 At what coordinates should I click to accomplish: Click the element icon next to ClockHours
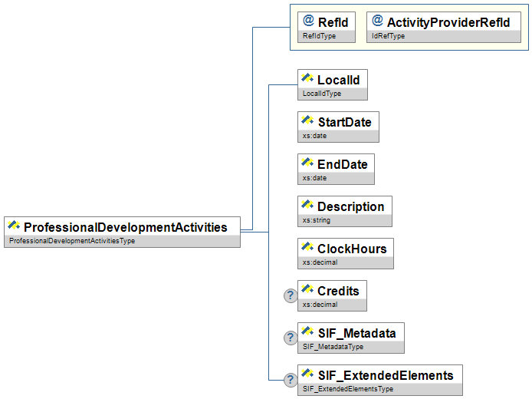pos(308,248)
